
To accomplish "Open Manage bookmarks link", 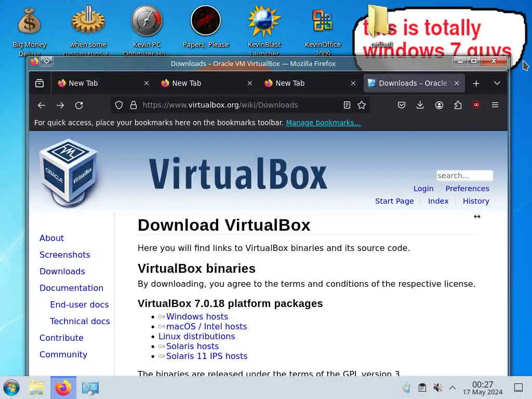I will [x=323, y=123].
